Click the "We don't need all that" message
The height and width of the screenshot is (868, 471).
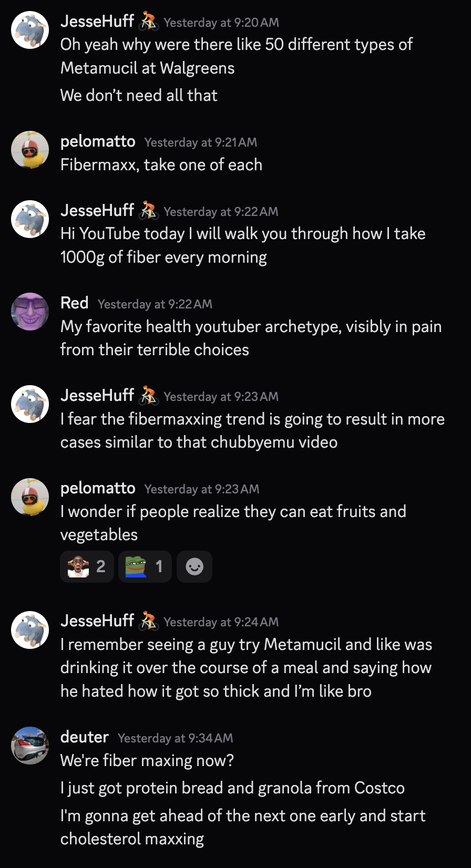pos(139,96)
